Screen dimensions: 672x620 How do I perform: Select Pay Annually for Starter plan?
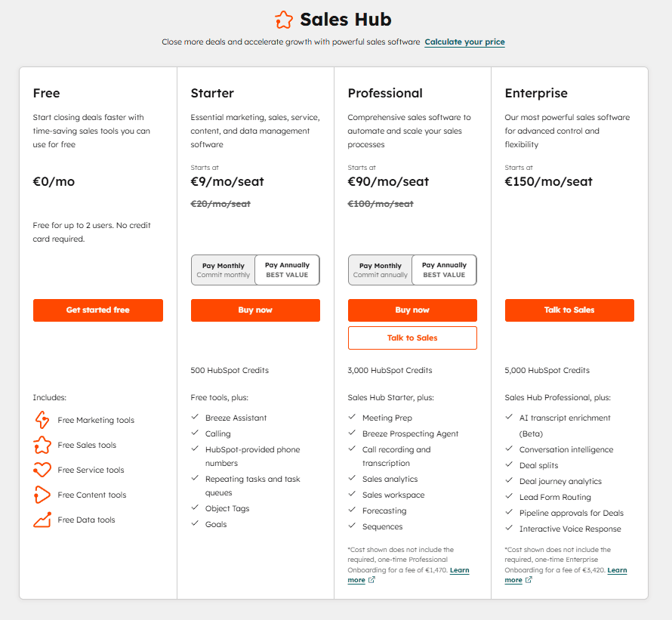pyautogui.click(x=287, y=270)
